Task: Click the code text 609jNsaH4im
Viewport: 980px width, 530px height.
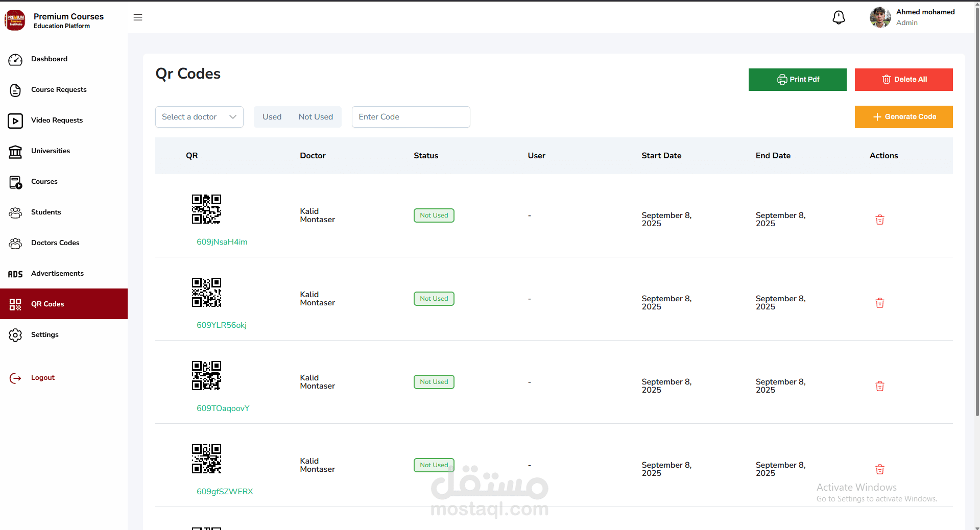Action: point(222,242)
